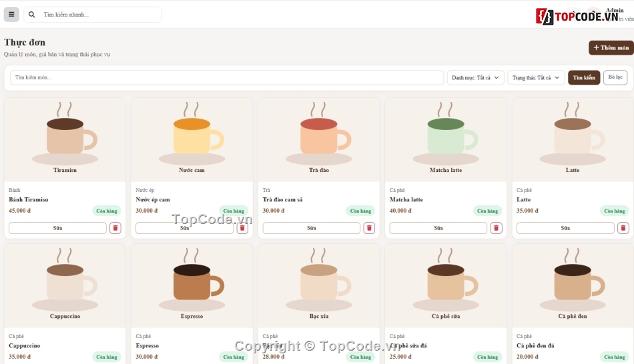Edit Latte via 'Sửa' button
This screenshot has height=364, width=634.
pyautogui.click(x=565, y=228)
